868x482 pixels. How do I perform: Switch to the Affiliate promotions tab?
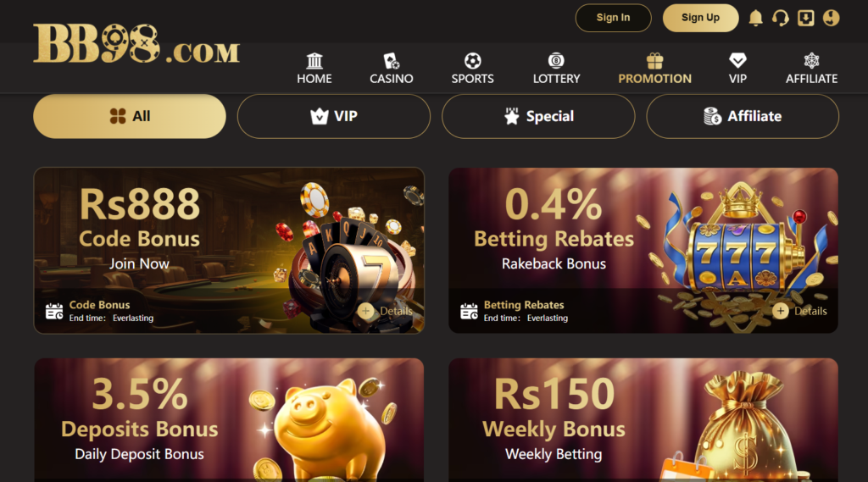[x=743, y=116]
